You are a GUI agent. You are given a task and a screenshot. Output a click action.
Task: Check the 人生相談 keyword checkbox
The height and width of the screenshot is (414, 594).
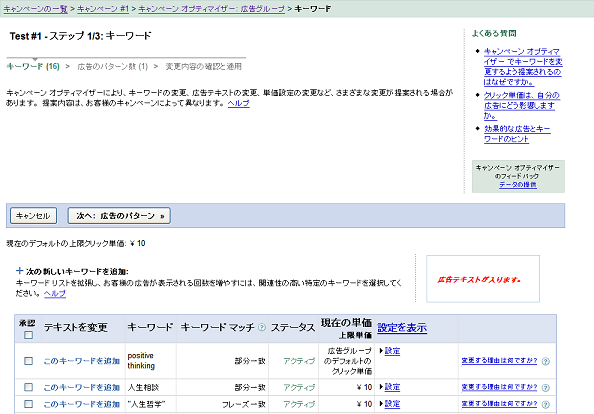28,387
